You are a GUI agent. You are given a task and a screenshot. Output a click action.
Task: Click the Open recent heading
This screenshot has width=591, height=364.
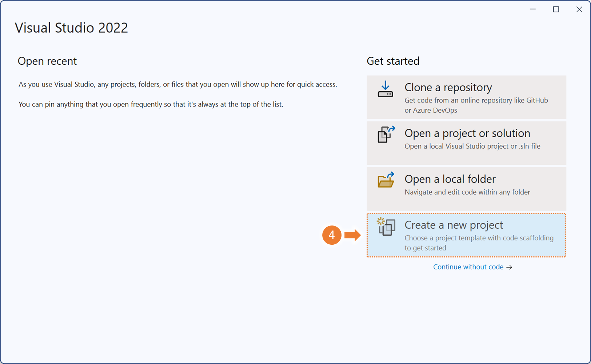click(47, 61)
